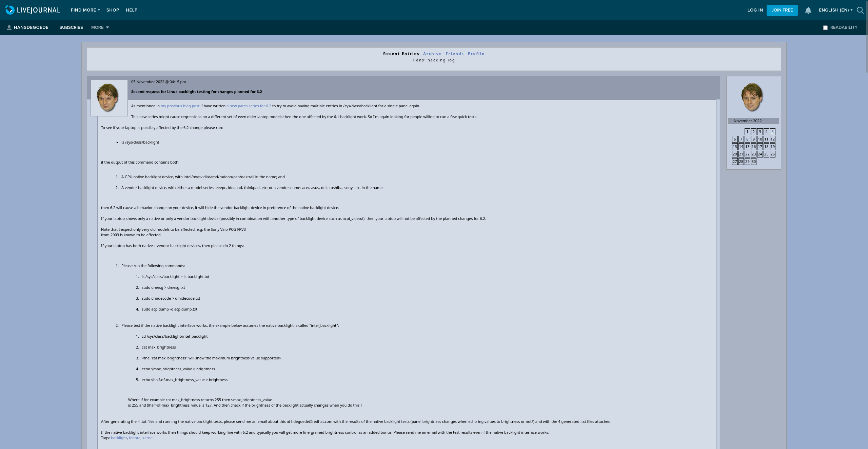
Task: Switch to the Friends page
Action: tap(455, 54)
